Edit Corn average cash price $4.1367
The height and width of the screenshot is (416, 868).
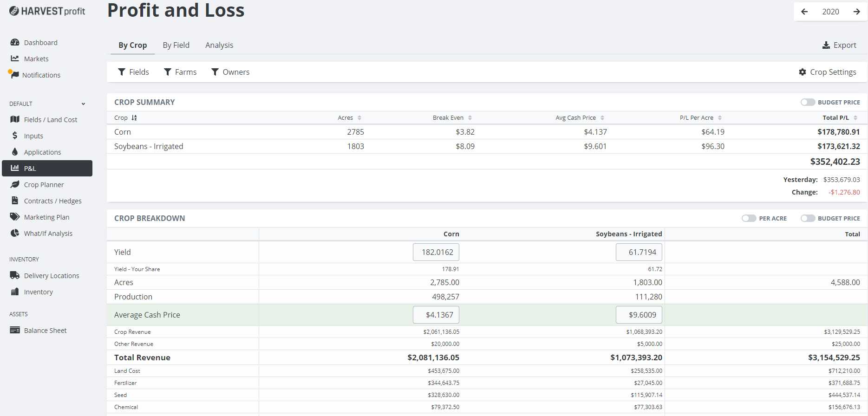click(x=436, y=315)
